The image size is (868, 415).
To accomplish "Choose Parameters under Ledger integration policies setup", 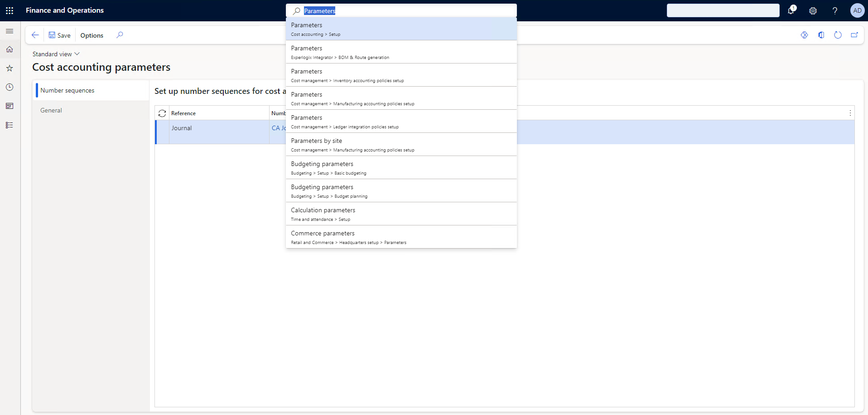I will tap(401, 122).
